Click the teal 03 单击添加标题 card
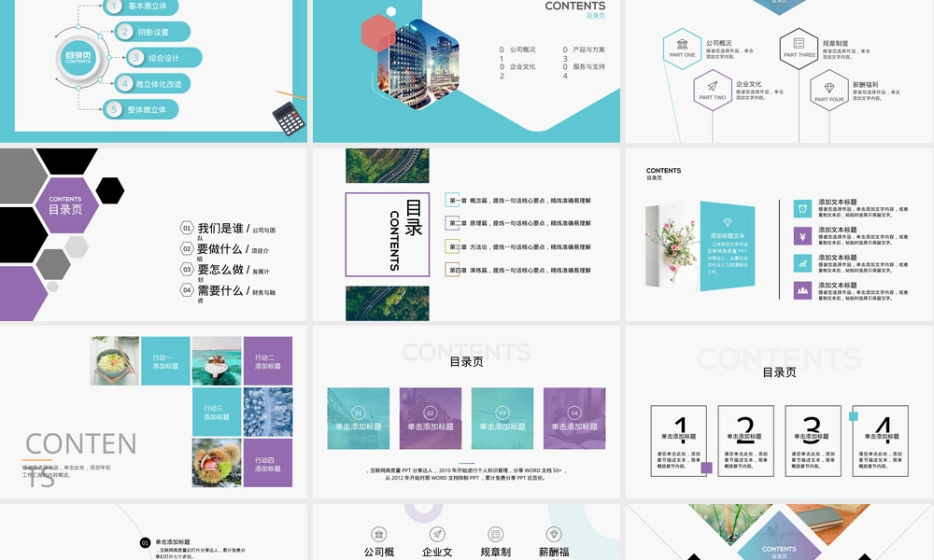This screenshot has width=934, height=560. [502, 418]
